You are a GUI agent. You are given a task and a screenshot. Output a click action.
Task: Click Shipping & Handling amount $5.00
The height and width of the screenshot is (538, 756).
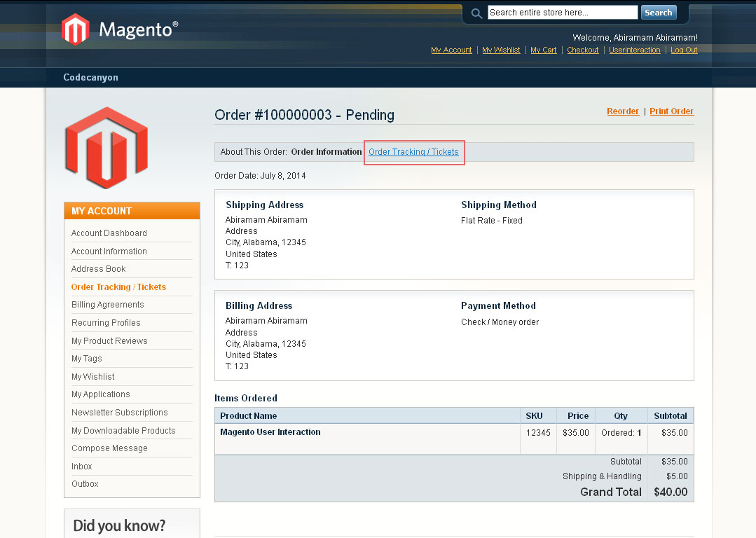[x=677, y=476]
